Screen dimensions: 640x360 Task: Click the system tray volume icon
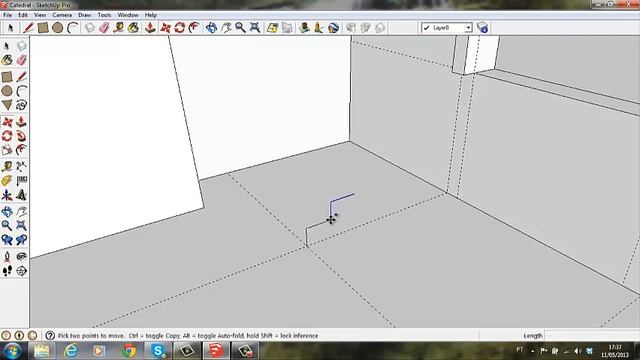tap(578, 351)
